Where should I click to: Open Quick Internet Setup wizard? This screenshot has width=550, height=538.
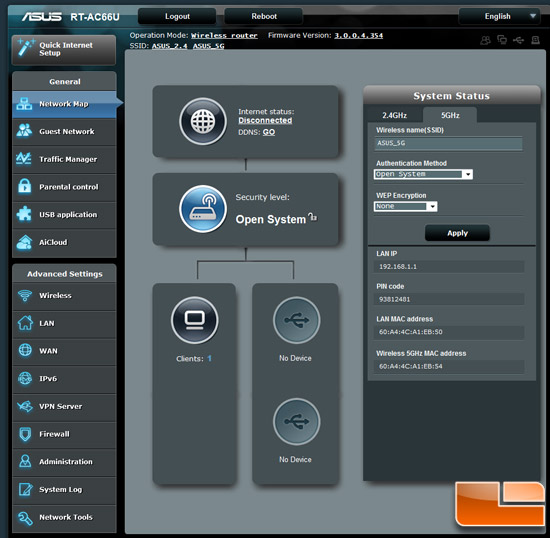(x=64, y=49)
